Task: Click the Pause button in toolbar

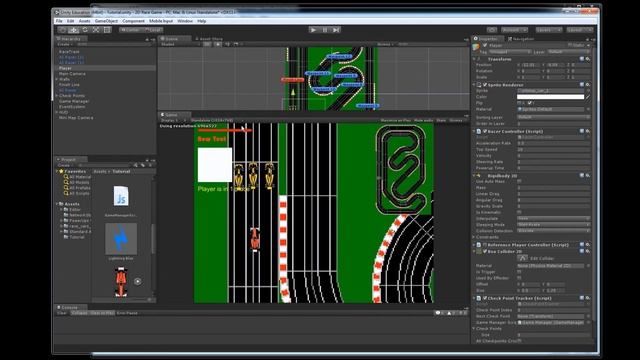Action: (x=324, y=30)
